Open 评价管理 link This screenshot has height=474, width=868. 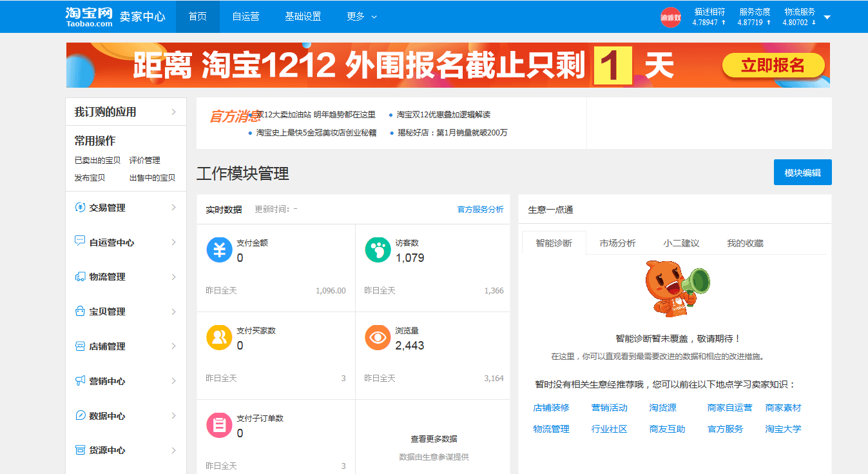pyautogui.click(x=144, y=161)
